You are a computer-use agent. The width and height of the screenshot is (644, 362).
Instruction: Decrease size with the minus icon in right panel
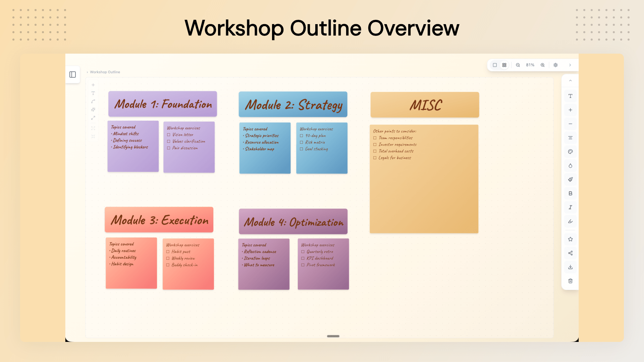click(570, 124)
